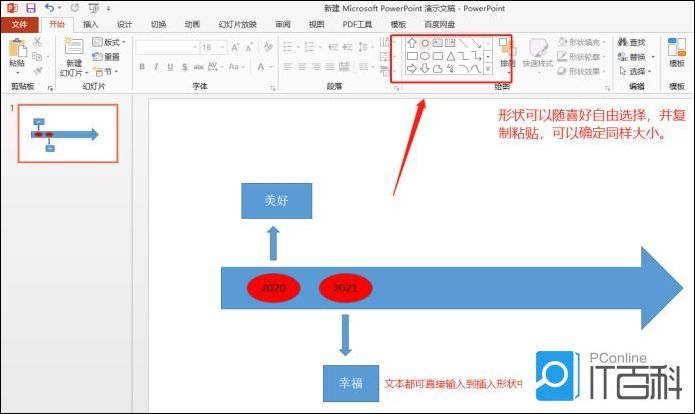Viewport: 695px width, 414px height.
Task: Start slideshow from the quick access toolbar
Action: [93, 8]
